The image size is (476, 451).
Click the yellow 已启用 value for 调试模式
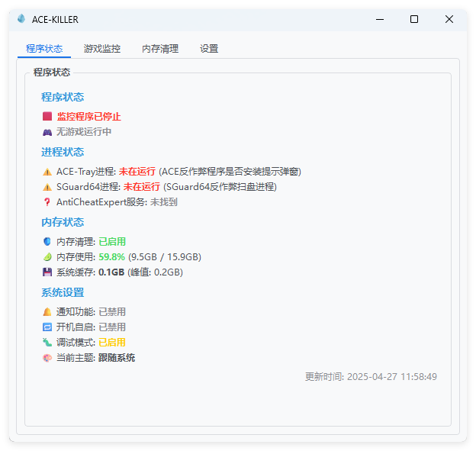[112, 343]
